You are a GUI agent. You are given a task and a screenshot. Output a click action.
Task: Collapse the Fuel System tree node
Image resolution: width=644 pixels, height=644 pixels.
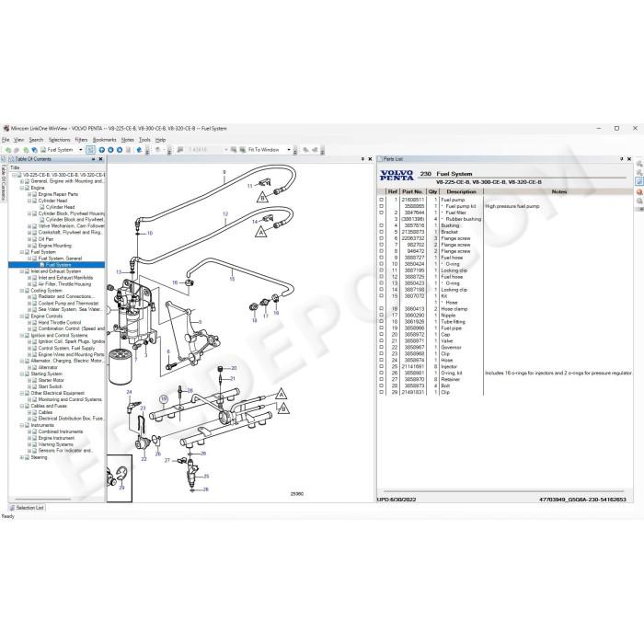[22, 252]
